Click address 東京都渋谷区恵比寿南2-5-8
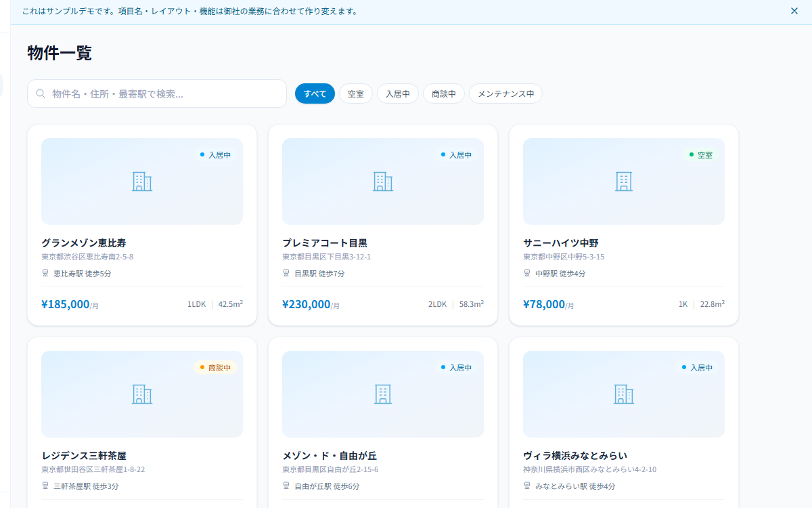Viewport: 812px width, 508px height. point(87,257)
